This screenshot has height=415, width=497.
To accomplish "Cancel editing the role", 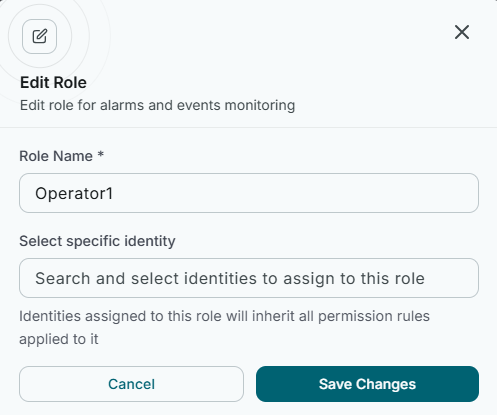I will pos(131,384).
